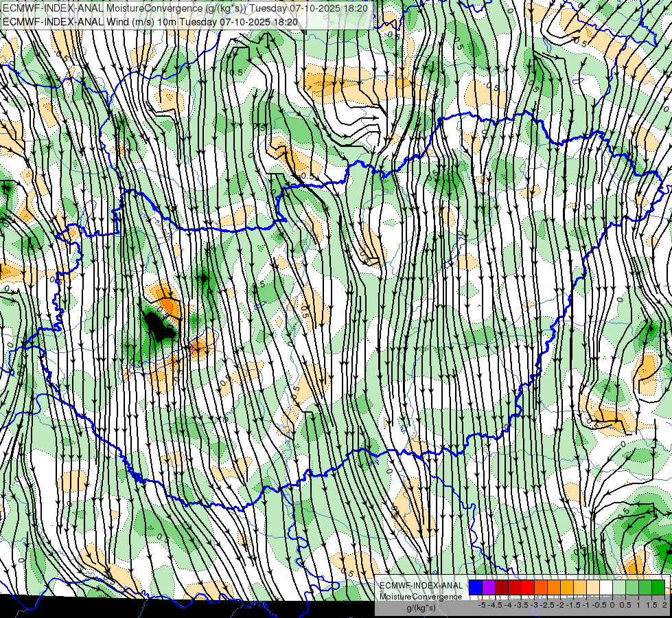Click the blue legend swatch below -5

coord(476,587)
